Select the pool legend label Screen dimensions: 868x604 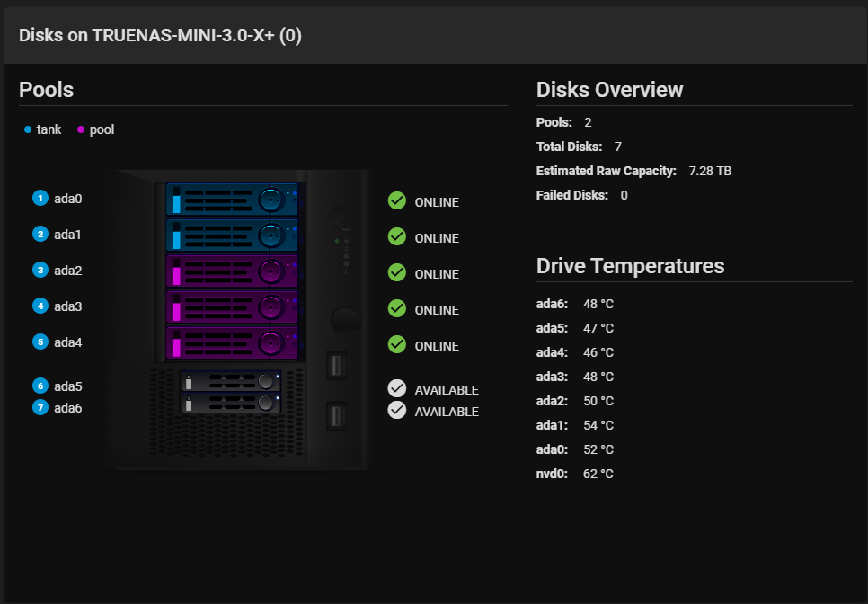coord(102,129)
